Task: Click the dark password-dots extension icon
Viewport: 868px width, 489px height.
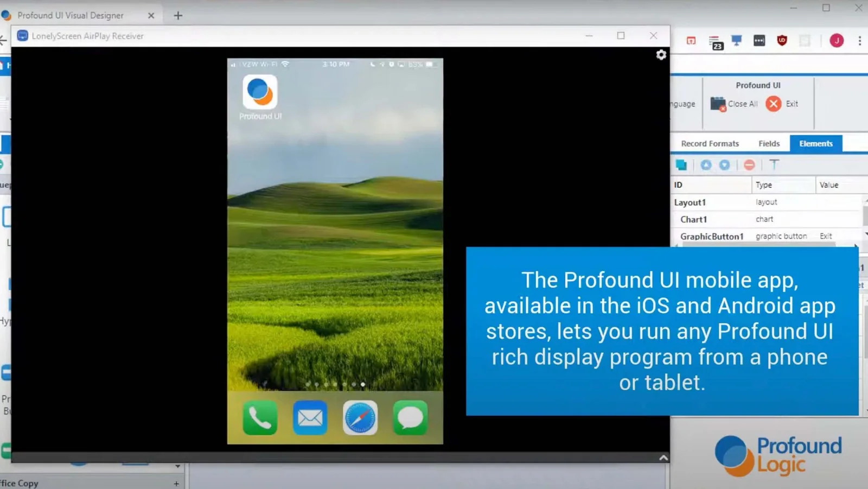Action: 759,40
